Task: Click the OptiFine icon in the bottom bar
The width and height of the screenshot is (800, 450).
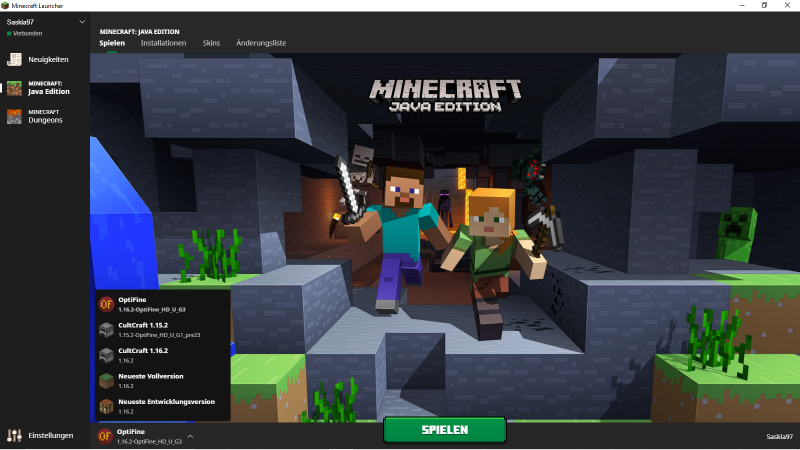Action: click(104, 435)
